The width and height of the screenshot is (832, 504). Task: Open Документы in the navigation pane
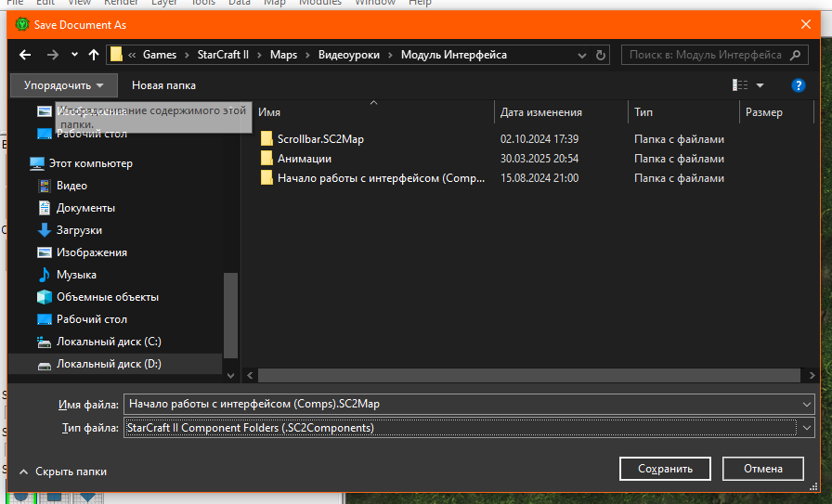(x=85, y=208)
